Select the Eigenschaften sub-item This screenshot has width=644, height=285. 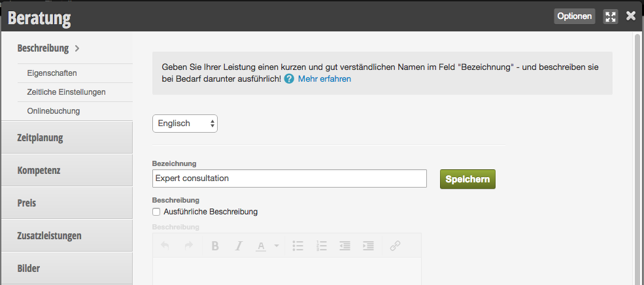52,73
